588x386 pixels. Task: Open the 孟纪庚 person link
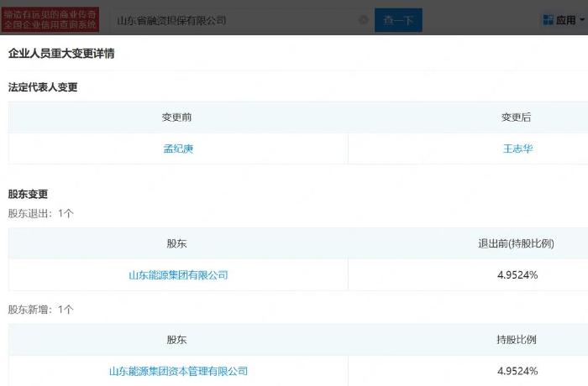[178, 149]
